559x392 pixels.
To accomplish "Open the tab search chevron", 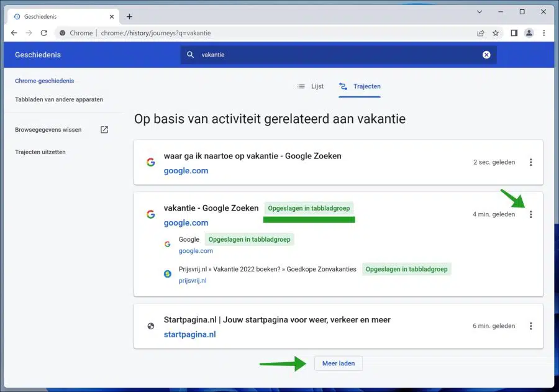I will point(479,12).
